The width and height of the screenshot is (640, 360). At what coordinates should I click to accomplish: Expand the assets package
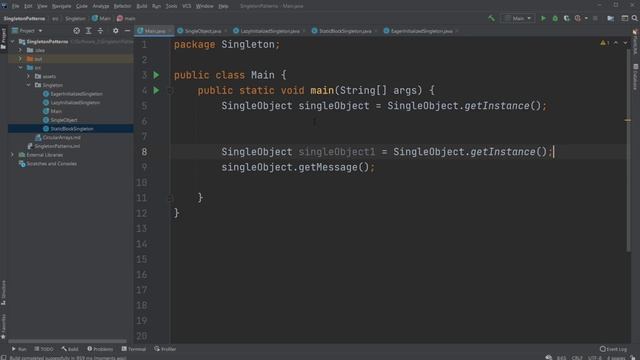tap(28, 76)
